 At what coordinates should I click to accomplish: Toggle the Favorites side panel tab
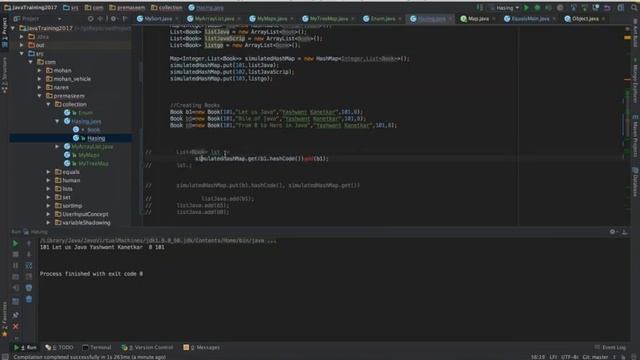click(4, 319)
